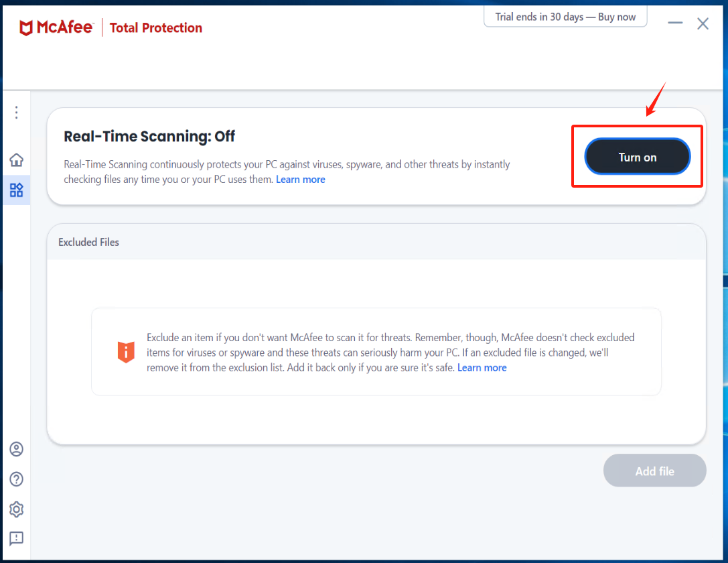Click Trial ends in 30 days Buy now
Viewport: 728px width, 563px height.
click(x=565, y=17)
